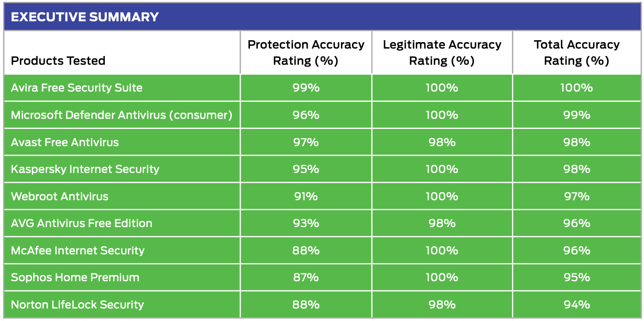Click Sophos's 87% protection accuracy value
The image size is (644, 321).
point(306,278)
